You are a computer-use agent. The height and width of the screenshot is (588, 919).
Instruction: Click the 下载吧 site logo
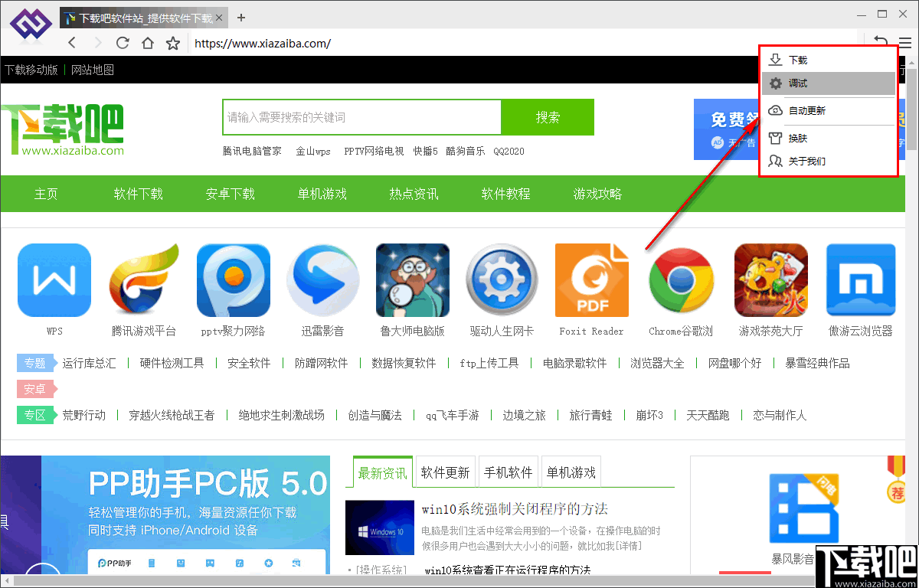click(62, 129)
